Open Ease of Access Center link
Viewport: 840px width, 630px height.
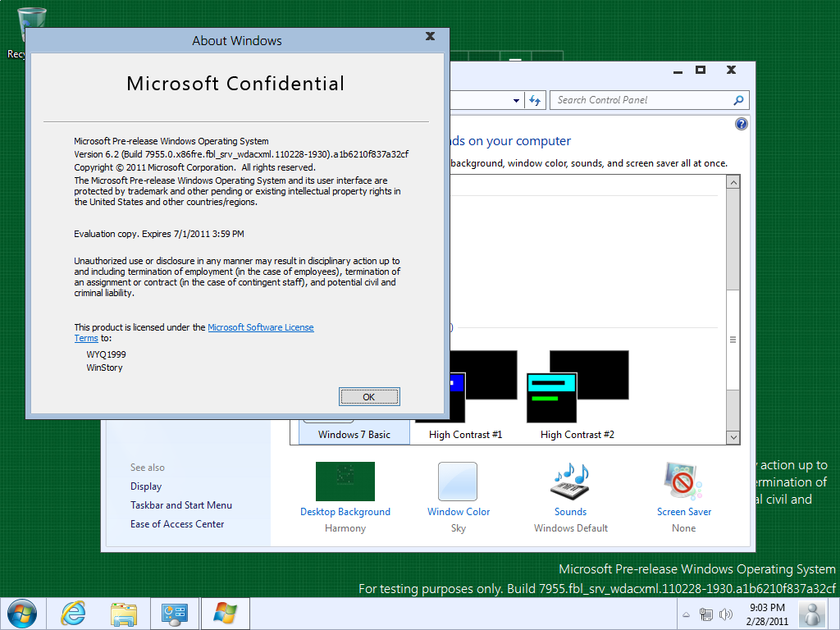(x=177, y=524)
